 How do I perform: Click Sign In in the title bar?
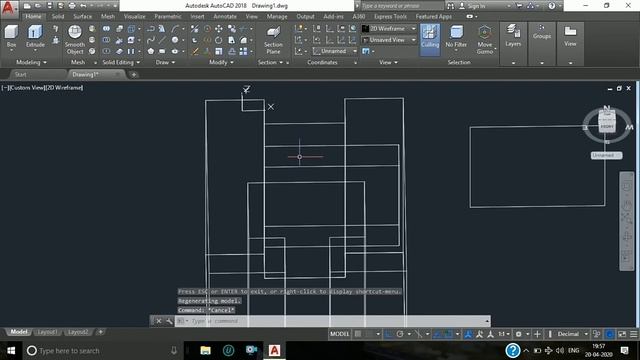476,6
